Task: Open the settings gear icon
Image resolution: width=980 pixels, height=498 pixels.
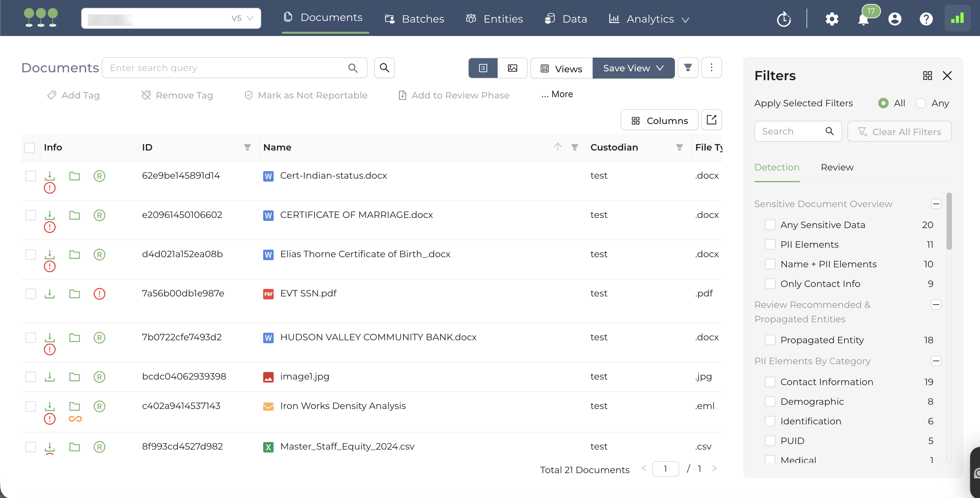Action: tap(832, 19)
